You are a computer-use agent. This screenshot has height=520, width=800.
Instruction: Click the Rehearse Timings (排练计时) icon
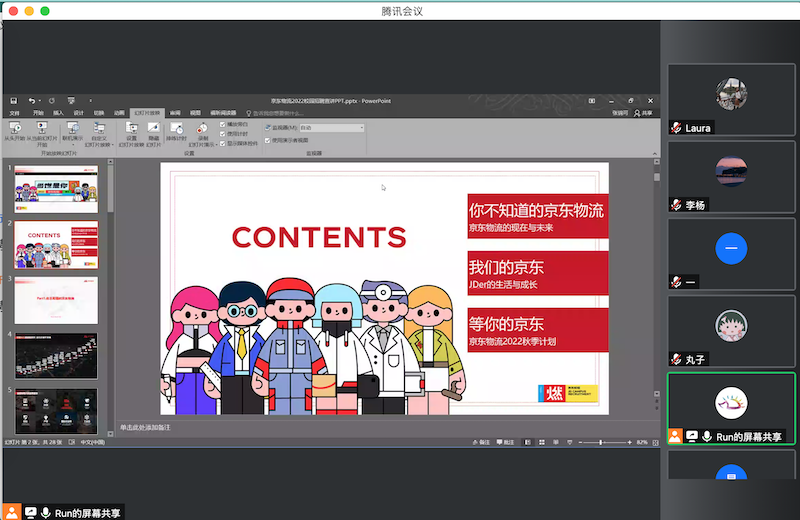[174, 129]
